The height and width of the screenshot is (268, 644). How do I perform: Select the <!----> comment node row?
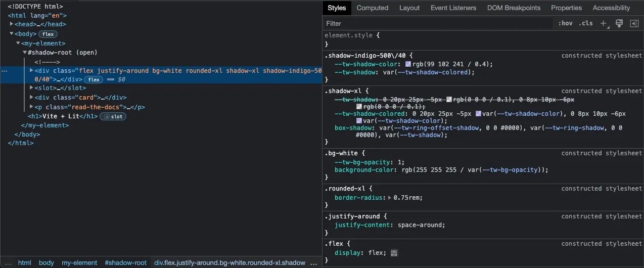coord(47,62)
